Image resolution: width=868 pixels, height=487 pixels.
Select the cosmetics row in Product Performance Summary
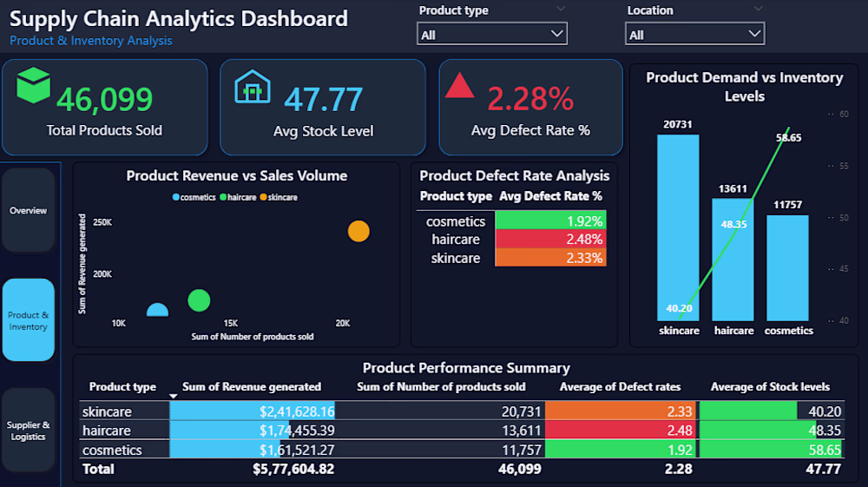112,451
